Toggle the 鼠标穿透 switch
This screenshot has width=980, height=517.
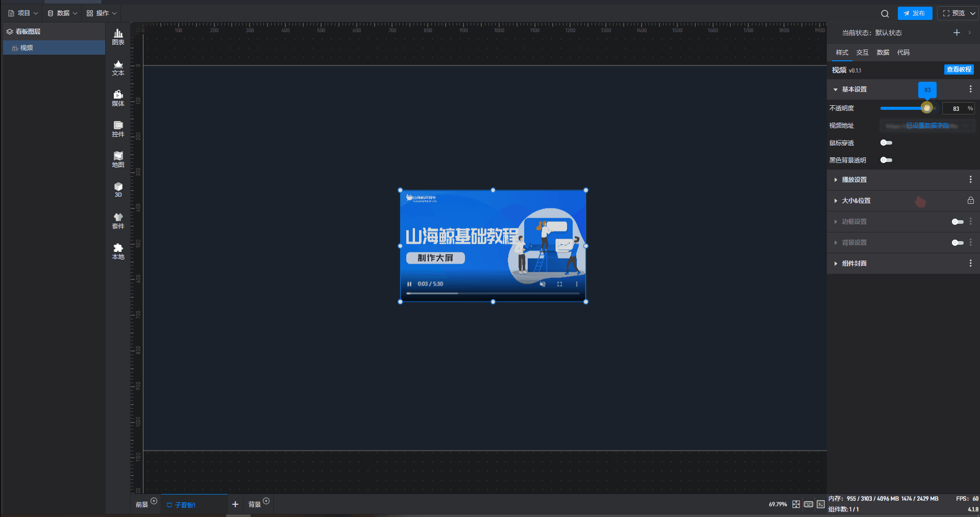tap(887, 143)
